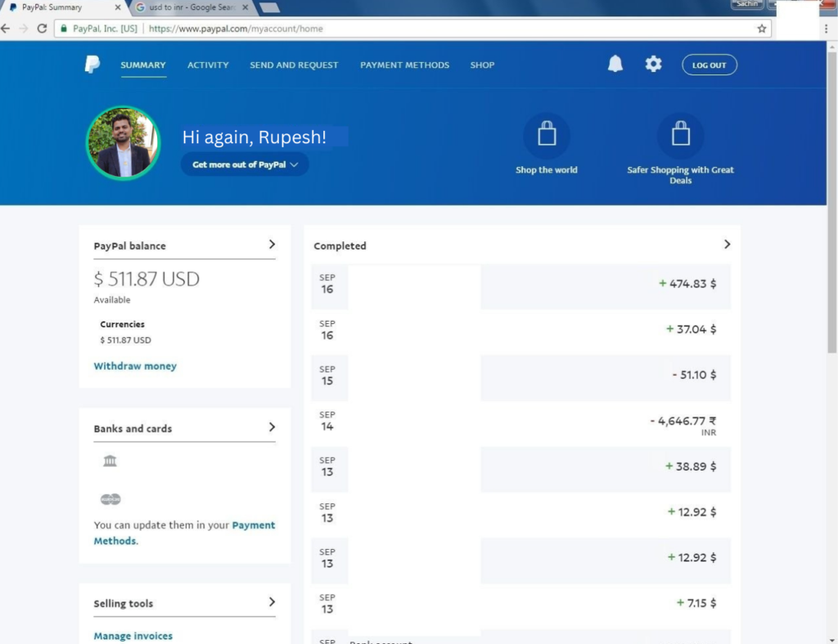Click the Banks and cards heading
The width and height of the screenshot is (838, 644).
133,429
